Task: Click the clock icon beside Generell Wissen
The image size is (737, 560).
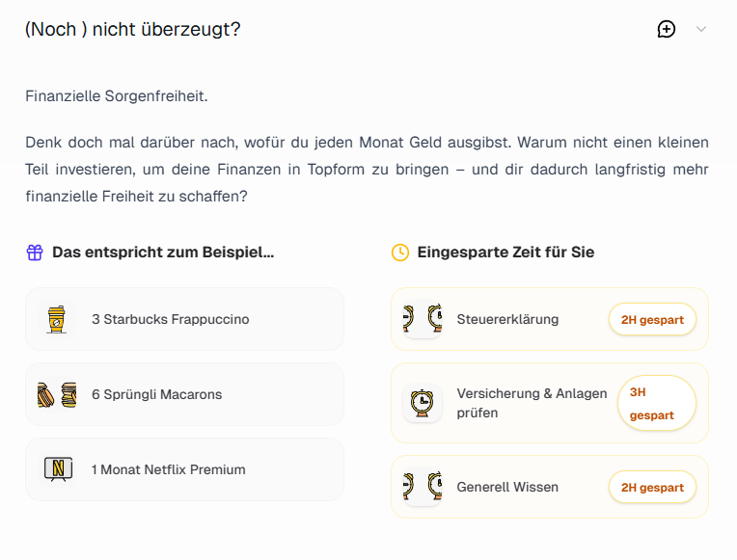Action: pos(423,487)
